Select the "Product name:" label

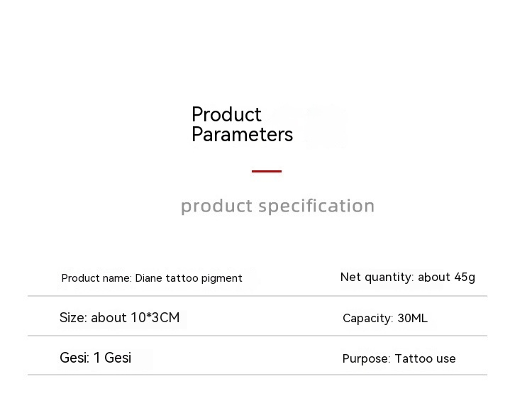coord(96,278)
